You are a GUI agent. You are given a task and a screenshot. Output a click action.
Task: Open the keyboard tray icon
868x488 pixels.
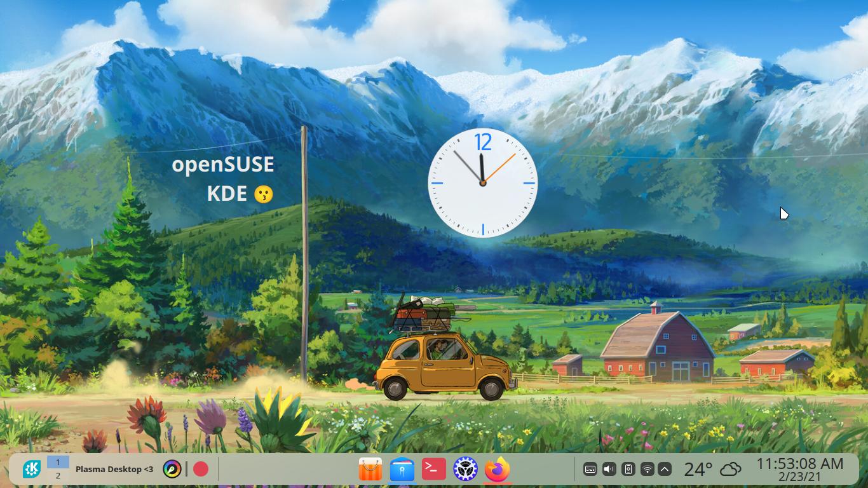[x=590, y=469]
